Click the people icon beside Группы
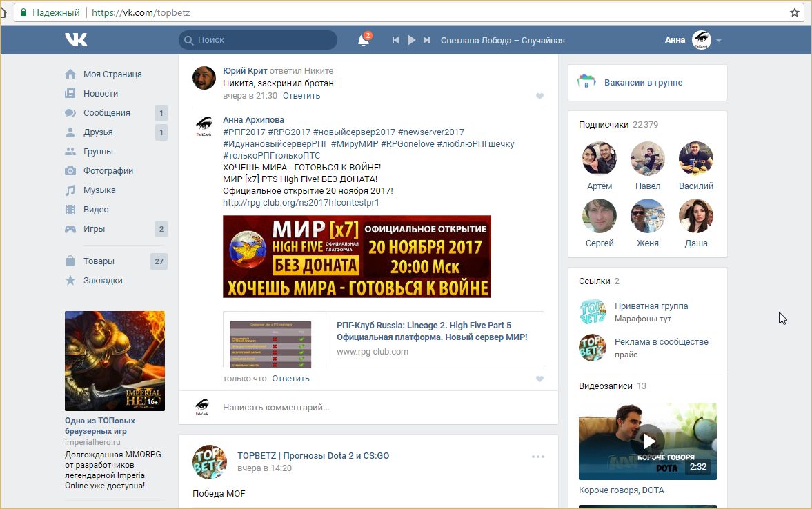 (70, 151)
